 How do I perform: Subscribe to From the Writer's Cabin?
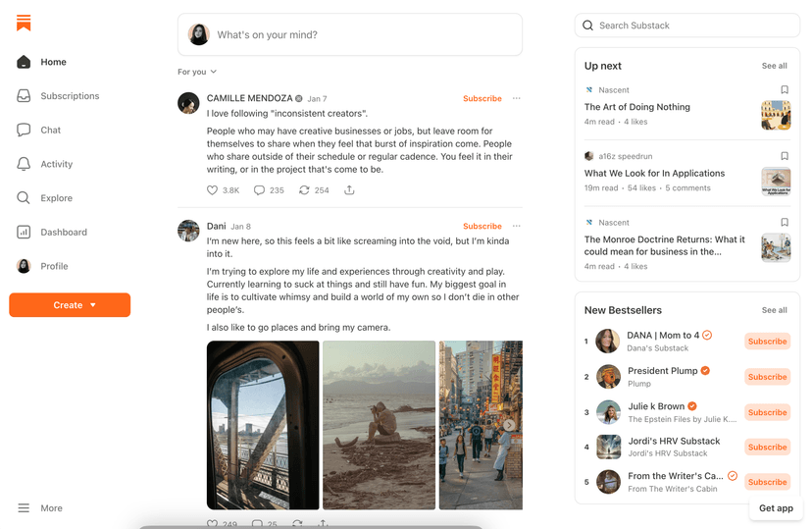coord(768,482)
